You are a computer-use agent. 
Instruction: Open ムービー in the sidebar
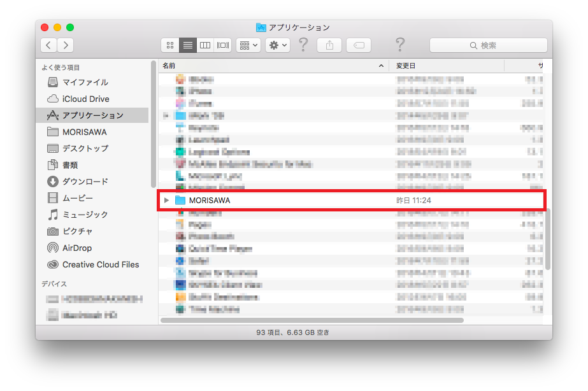click(92, 198)
